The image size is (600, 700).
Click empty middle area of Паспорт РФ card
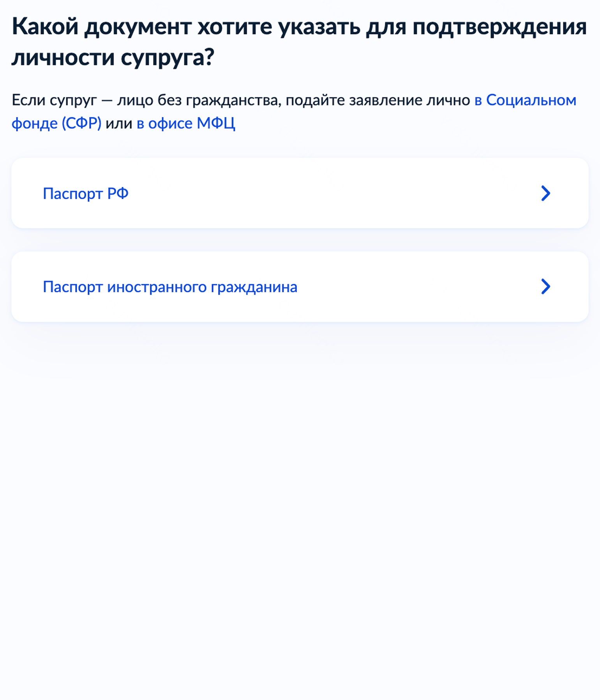(331, 193)
